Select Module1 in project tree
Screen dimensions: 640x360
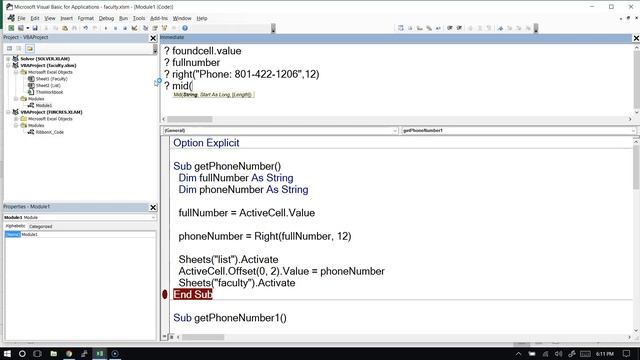[44, 105]
